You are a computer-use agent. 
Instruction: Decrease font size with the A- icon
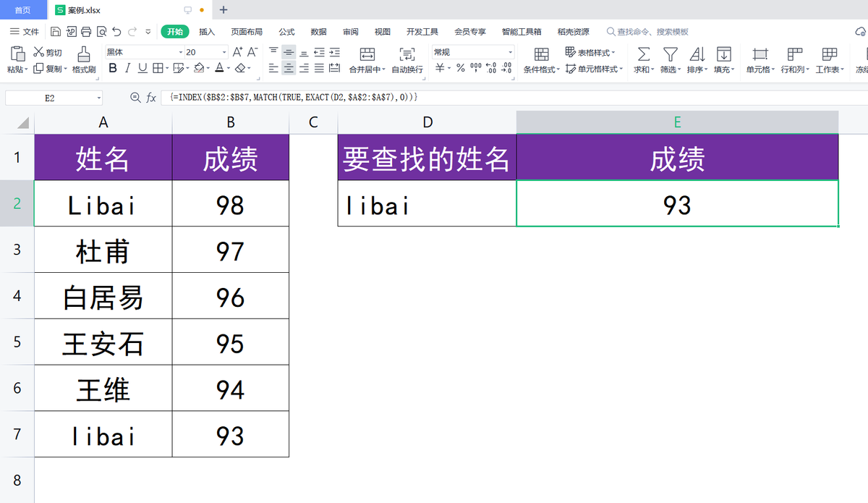(252, 52)
